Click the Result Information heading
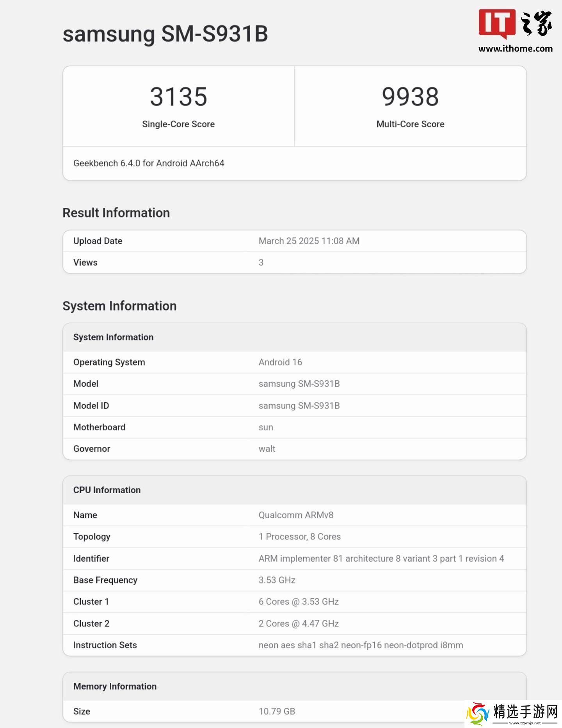Viewport: 562px width, 728px height. pos(116,213)
